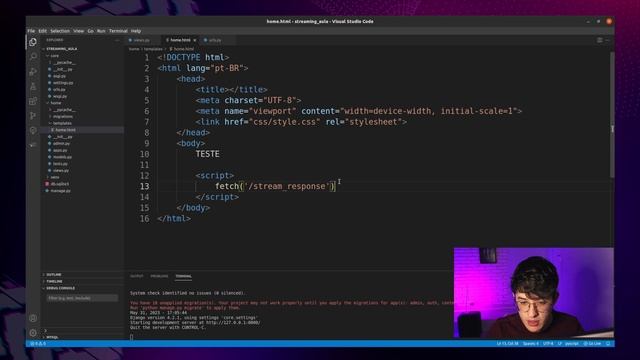Open wsgi.py in the Explorer

60,96
